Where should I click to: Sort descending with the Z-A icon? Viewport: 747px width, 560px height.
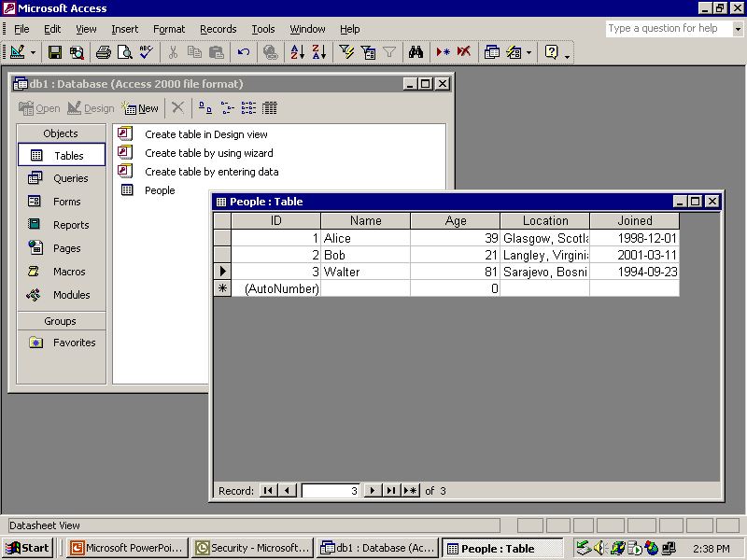tap(319, 52)
